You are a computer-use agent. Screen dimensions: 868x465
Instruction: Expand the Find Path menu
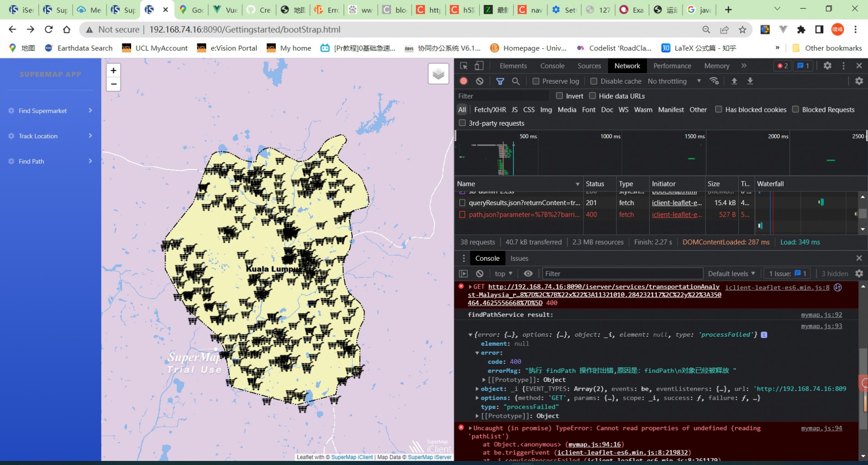50,161
